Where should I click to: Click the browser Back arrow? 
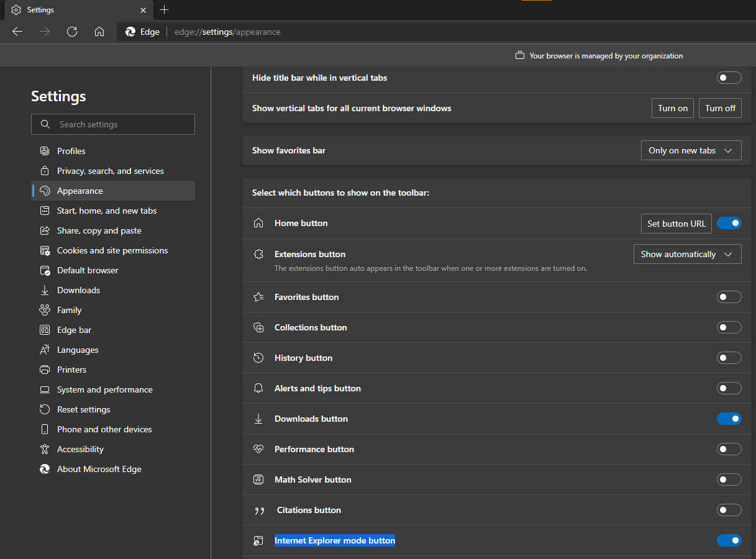[17, 32]
